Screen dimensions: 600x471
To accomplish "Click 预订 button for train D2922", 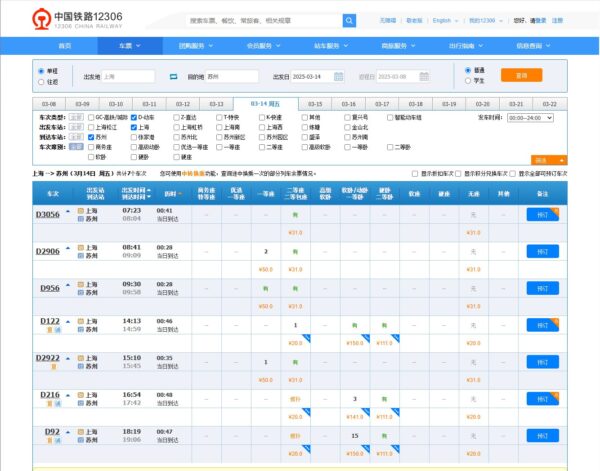I will 540,360.
